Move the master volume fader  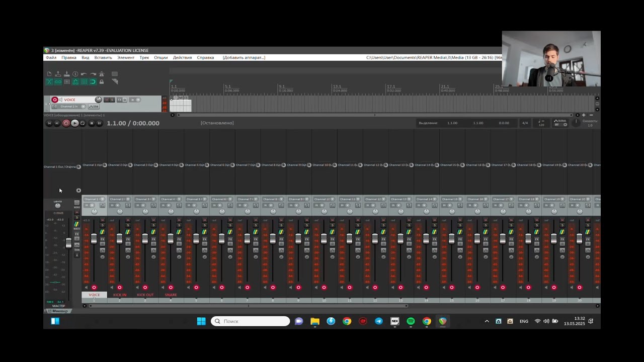click(x=68, y=243)
